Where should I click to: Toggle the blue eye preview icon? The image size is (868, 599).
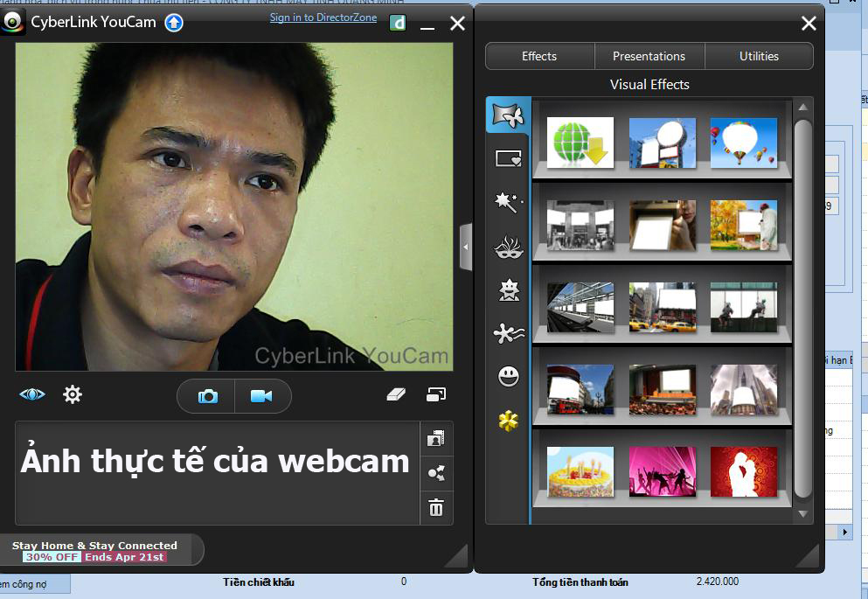click(32, 394)
